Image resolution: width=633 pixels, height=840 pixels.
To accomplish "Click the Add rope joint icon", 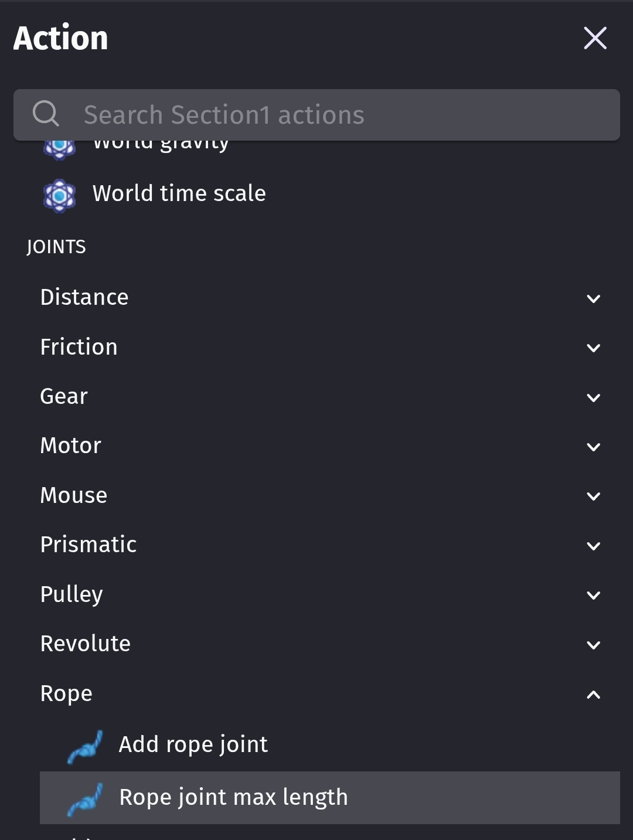I will point(85,747).
